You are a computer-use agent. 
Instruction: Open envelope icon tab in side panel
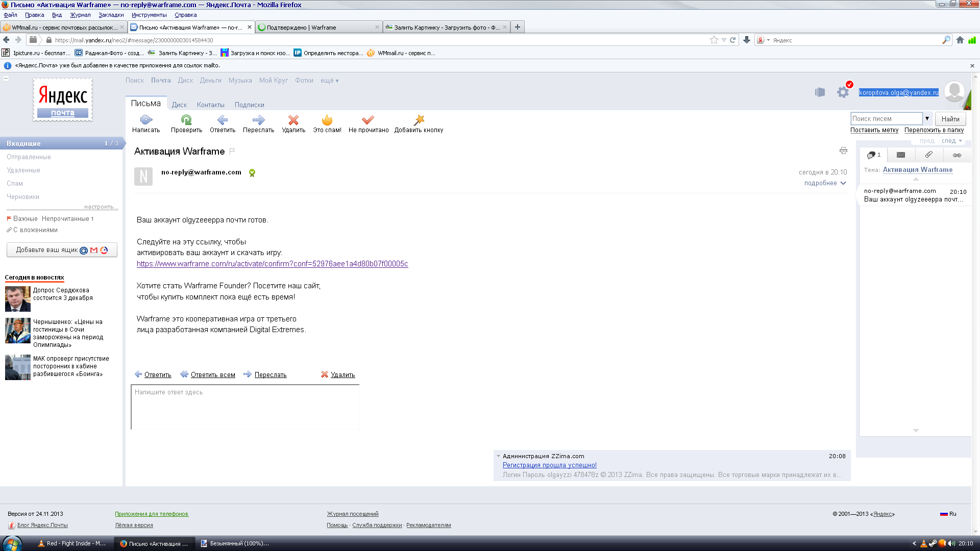pos(901,155)
